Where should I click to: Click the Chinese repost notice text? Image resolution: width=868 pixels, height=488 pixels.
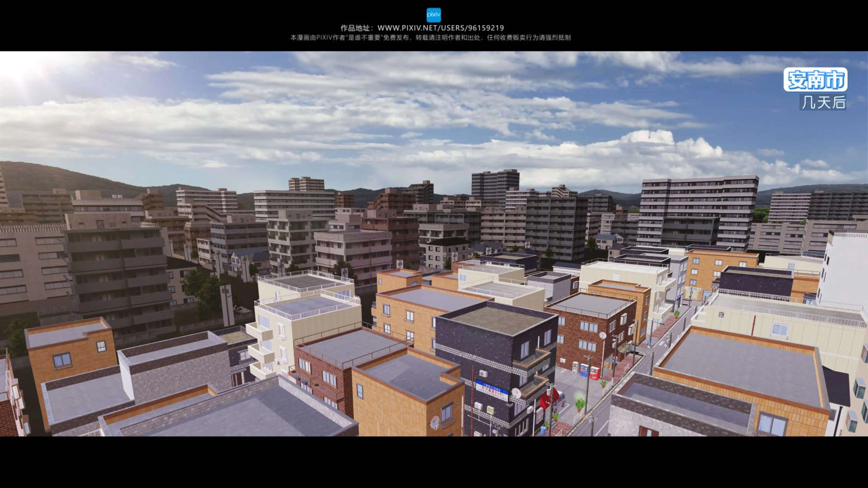pos(430,38)
